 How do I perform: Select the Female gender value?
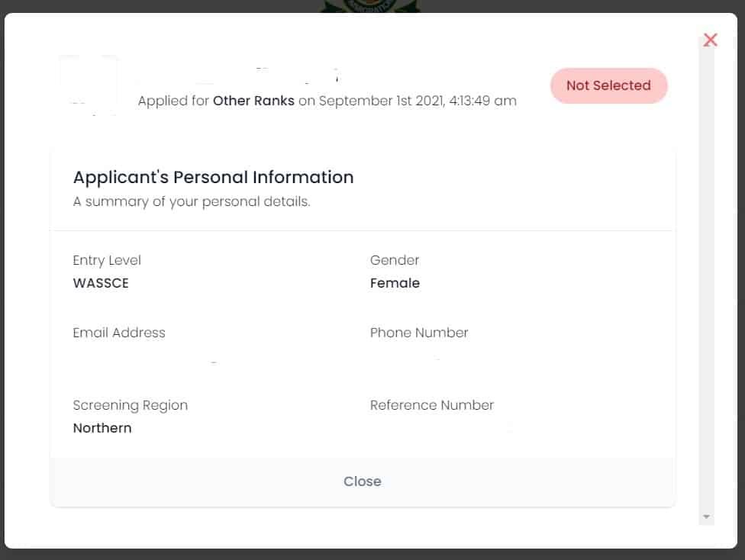[395, 283]
